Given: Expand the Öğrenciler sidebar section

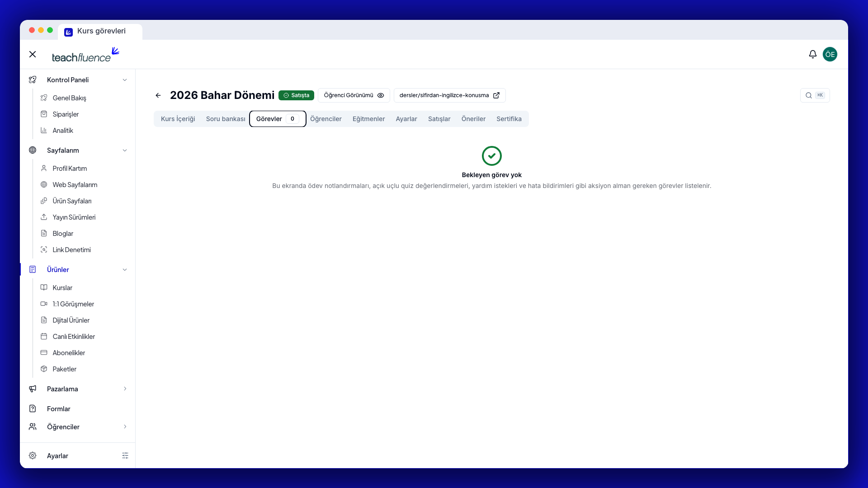Looking at the screenshot, I should point(78,427).
